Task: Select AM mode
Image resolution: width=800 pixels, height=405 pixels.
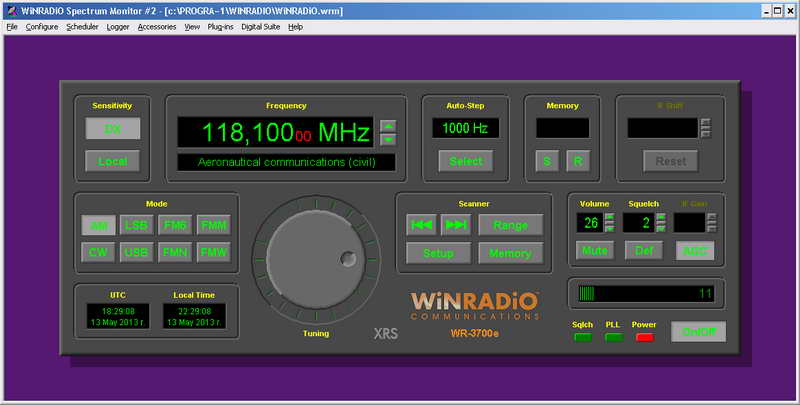Action: (98, 225)
